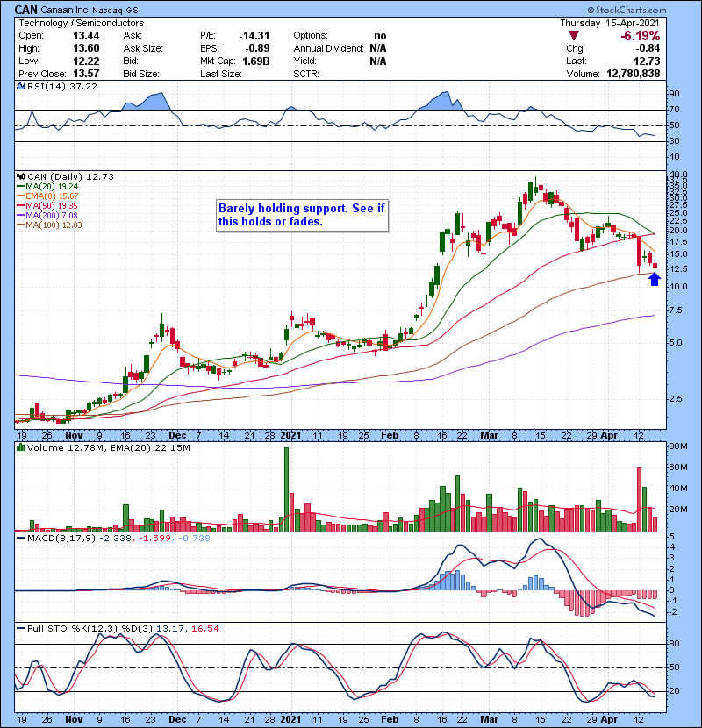Viewport: 702px width, 728px height.
Task: Click the Chg value -0.84
Action: 648,48
